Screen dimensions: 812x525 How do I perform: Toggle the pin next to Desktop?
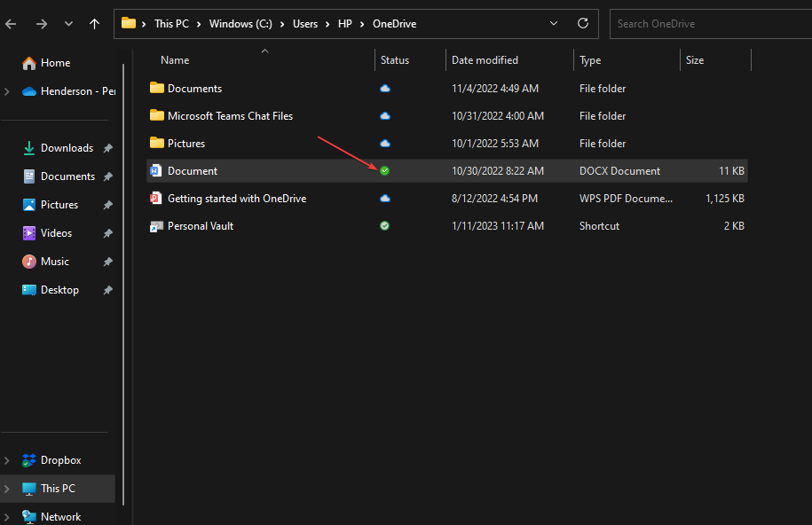[x=107, y=290]
